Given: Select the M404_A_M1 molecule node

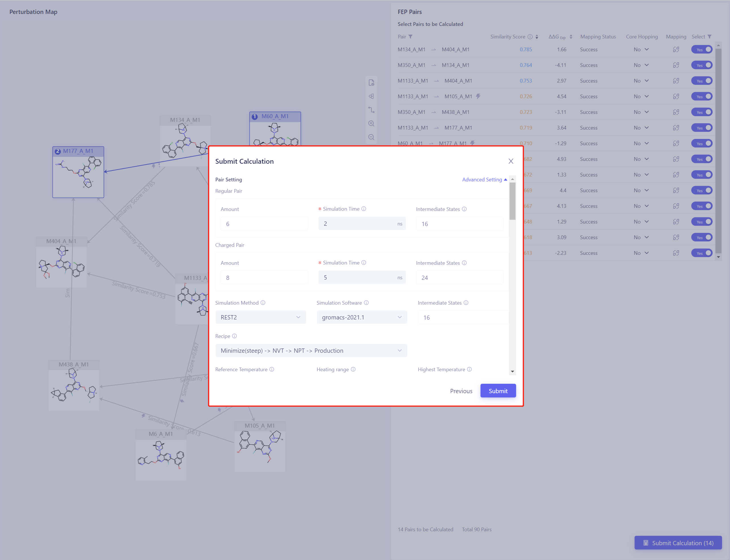Looking at the screenshot, I should tap(61, 262).
